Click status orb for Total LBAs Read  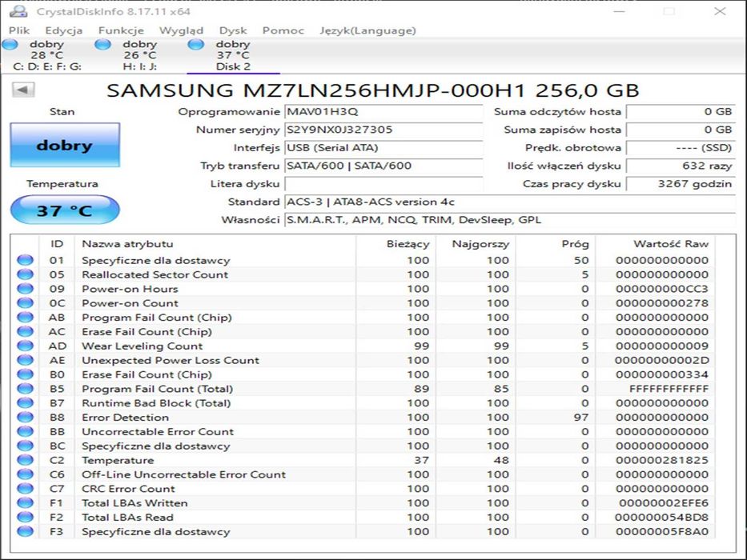pyautogui.click(x=26, y=517)
